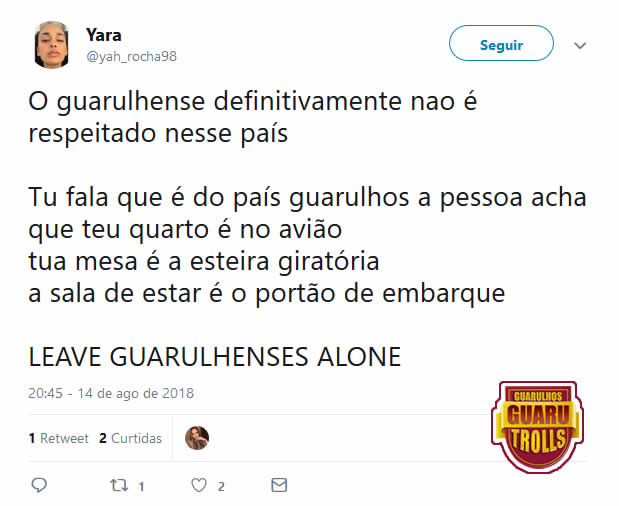Image resolution: width=619 pixels, height=506 pixels.
Task: Open Yara's profile avatar photo
Action: [51, 45]
